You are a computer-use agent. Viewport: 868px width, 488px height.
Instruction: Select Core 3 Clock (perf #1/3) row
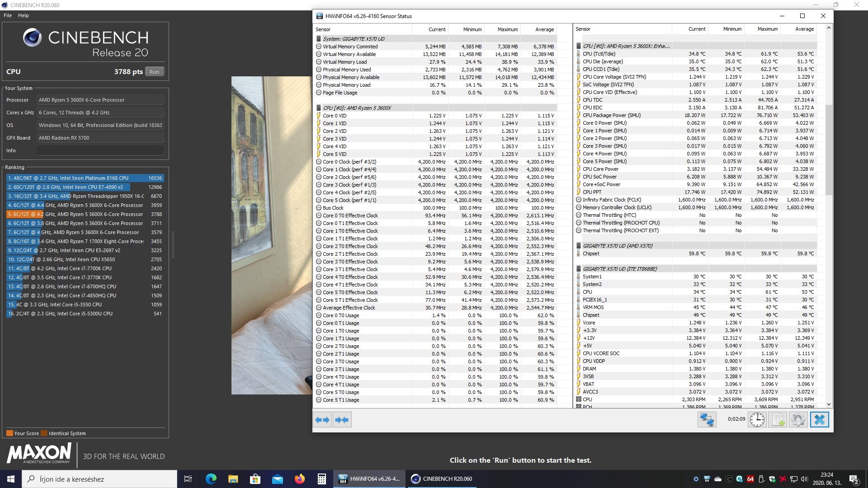pos(435,185)
